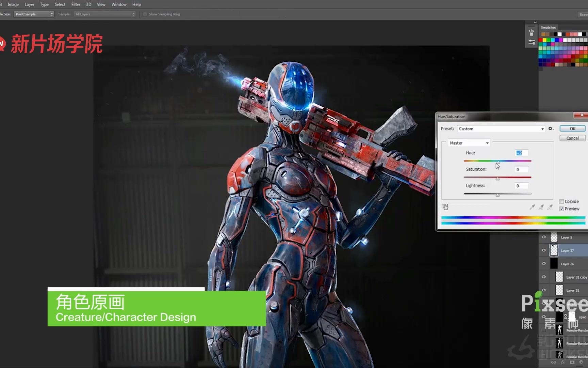The height and width of the screenshot is (368, 588).
Task: Open the Type menu
Action: coord(44,4)
